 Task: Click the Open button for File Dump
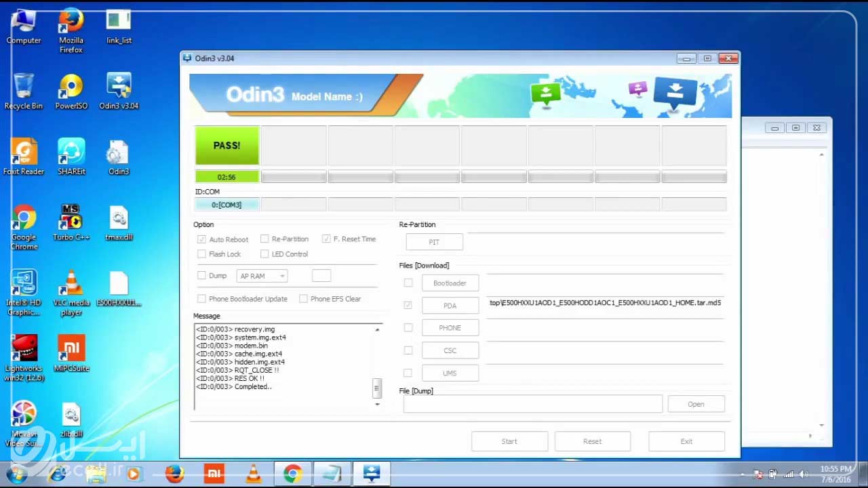pos(696,404)
